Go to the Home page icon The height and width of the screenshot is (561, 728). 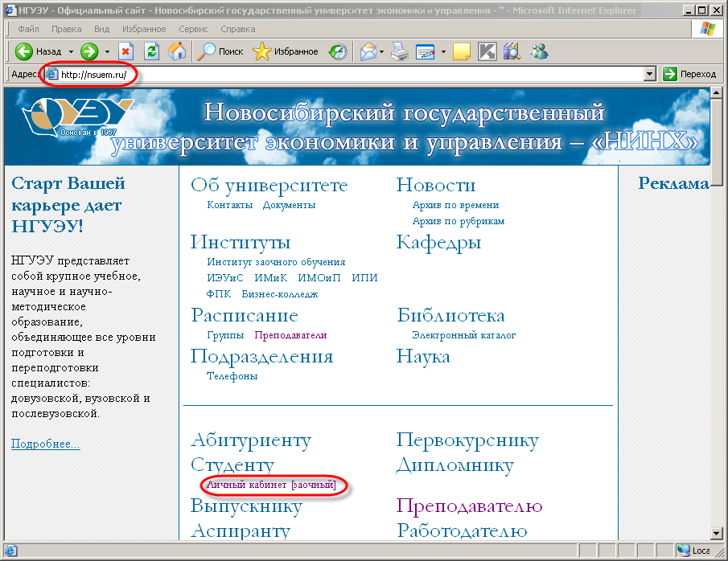(177, 51)
